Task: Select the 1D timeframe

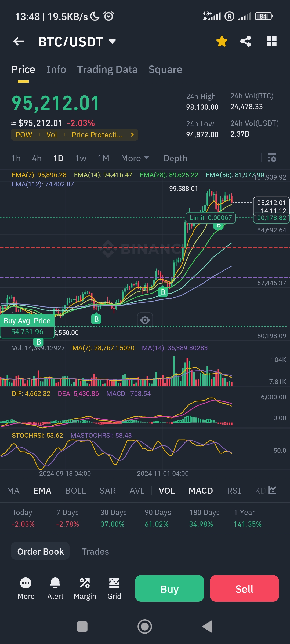Action: (58, 158)
